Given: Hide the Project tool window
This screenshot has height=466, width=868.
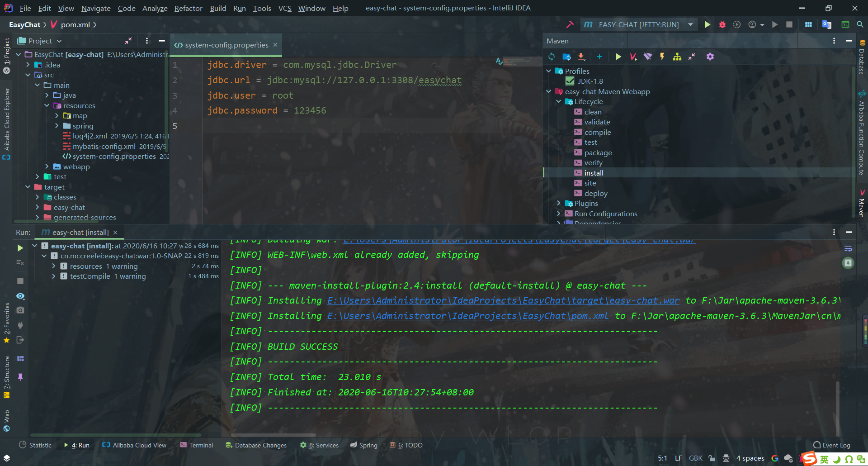Looking at the screenshot, I should point(161,41).
